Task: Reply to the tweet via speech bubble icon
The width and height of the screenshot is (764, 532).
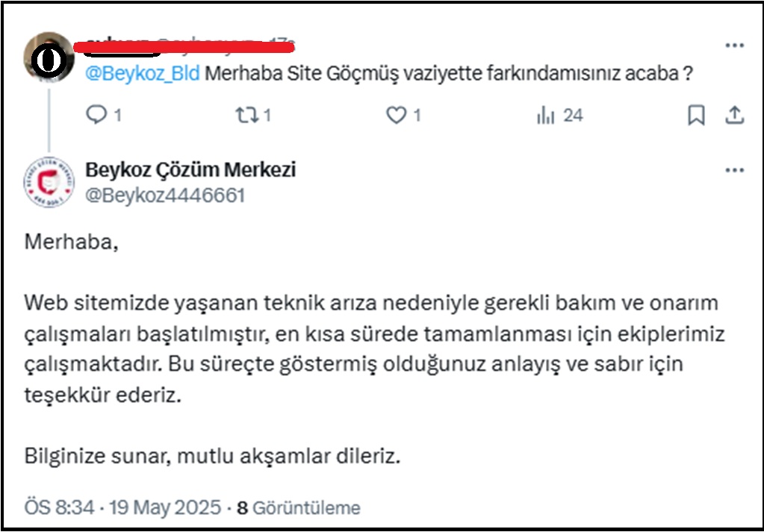Action: point(96,115)
